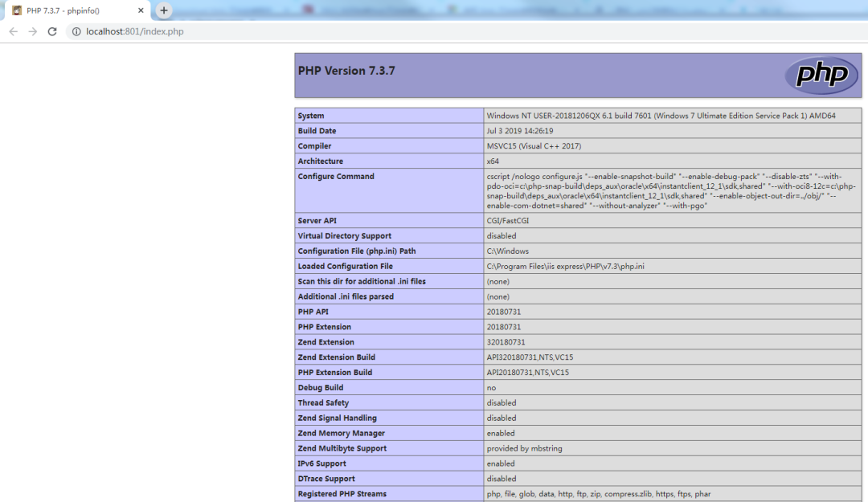Screen dimensions: 868x502
Task: Click the C:\Windows path value
Action: click(508, 251)
